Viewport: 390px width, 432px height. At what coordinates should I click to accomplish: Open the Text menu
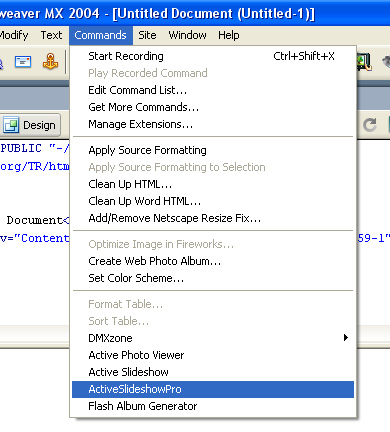click(51, 35)
